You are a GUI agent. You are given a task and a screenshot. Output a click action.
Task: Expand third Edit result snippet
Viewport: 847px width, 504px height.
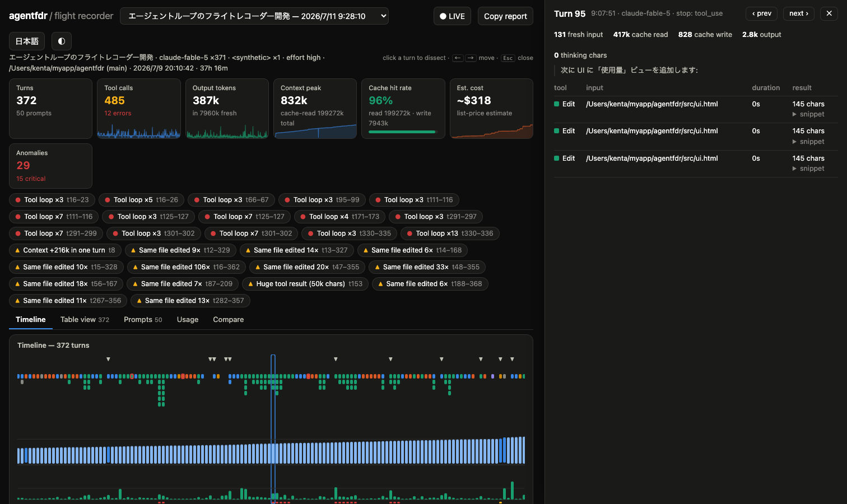point(808,169)
